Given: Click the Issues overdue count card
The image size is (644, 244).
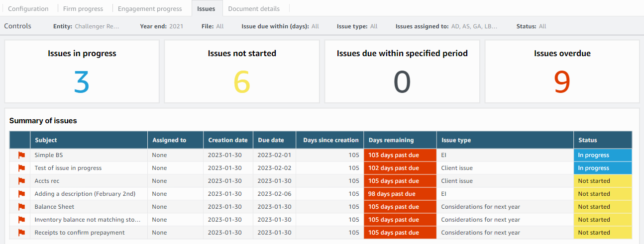Looking at the screenshot, I should (x=562, y=72).
